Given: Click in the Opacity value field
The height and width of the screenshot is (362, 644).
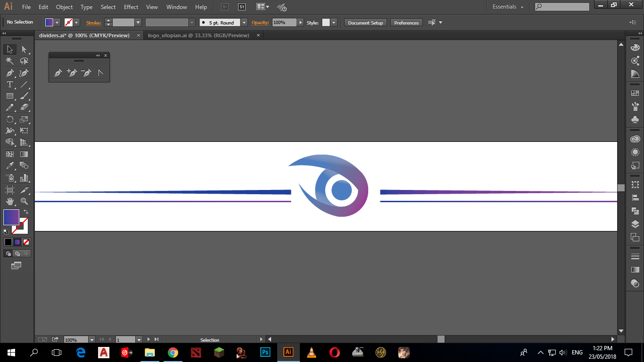Looking at the screenshot, I should tap(284, 22).
